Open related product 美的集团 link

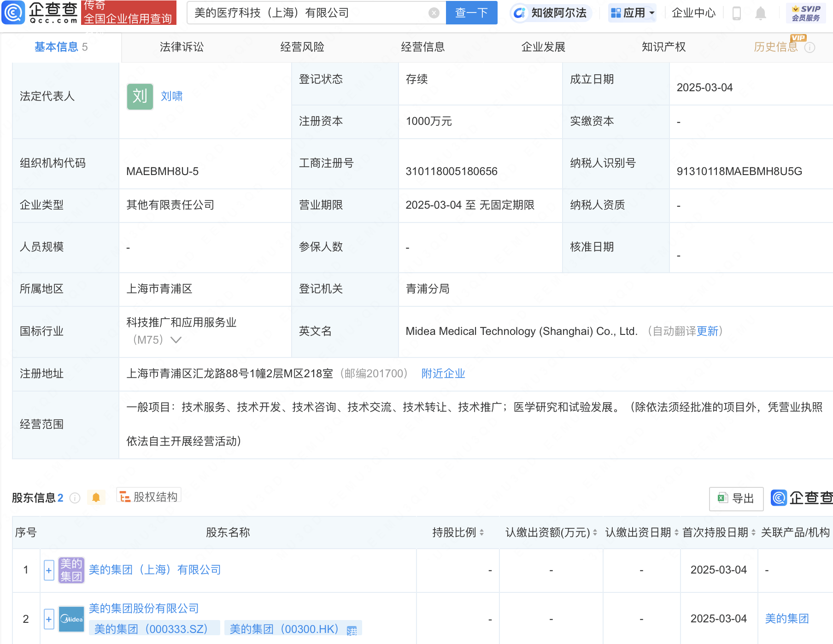(787, 619)
